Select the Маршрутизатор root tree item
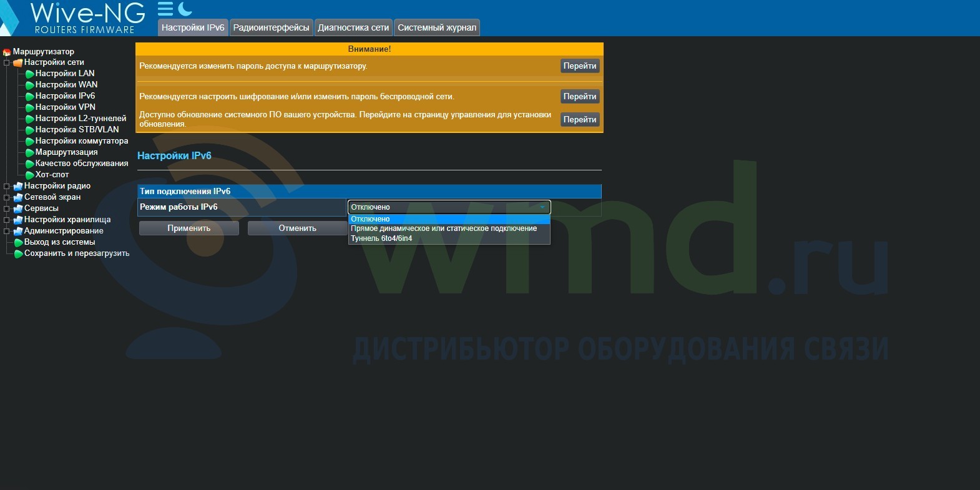This screenshot has height=490, width=980. click(x=43, y=52)
